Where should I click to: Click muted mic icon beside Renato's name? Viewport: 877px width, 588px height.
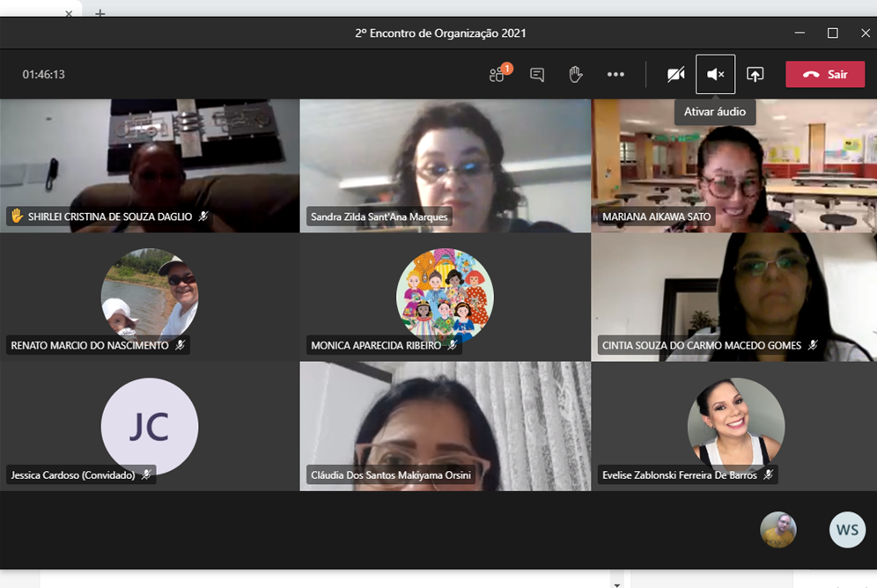[x=181, y=345]
